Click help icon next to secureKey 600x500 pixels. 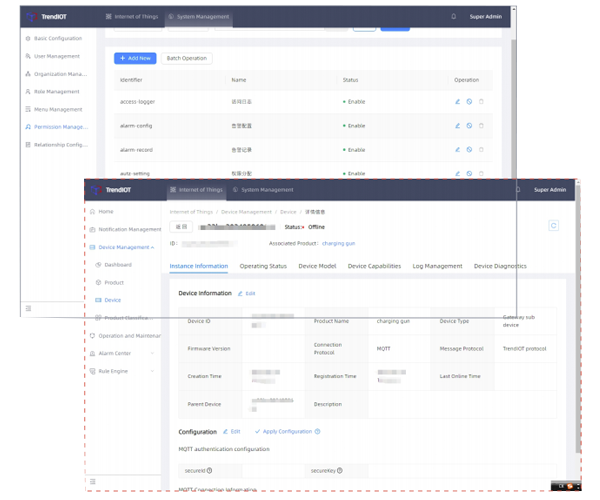(340, 470)
